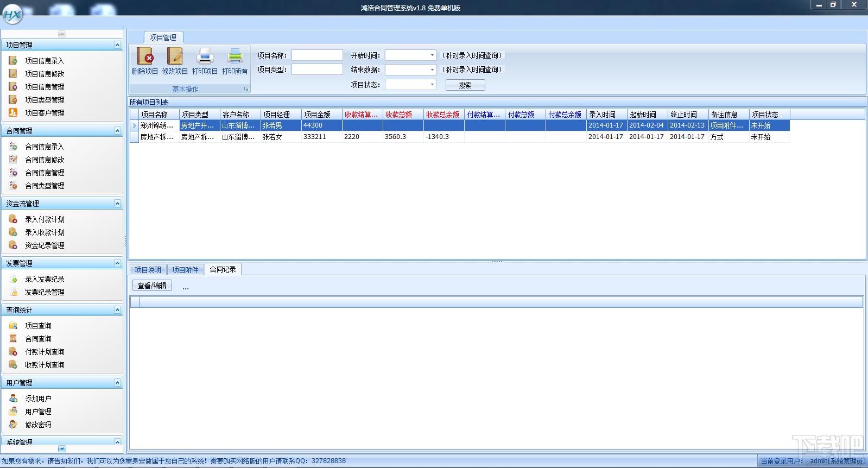Open 合同信息修改 in the sidebar
Viewport: 868px width, 468px height.
click(45, 160)
